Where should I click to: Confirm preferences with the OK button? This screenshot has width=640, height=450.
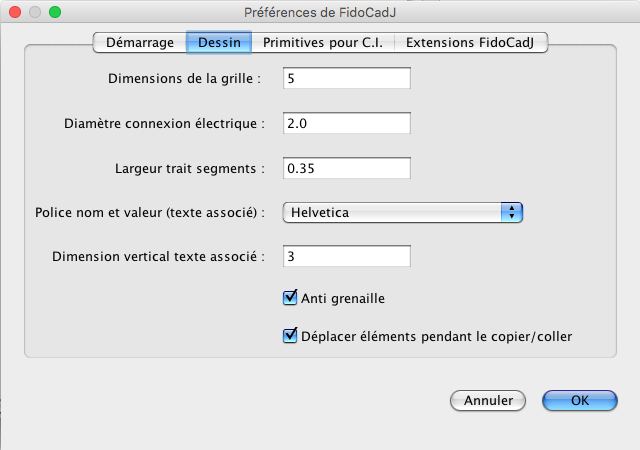pyautogui.click(x=580, y=400)
